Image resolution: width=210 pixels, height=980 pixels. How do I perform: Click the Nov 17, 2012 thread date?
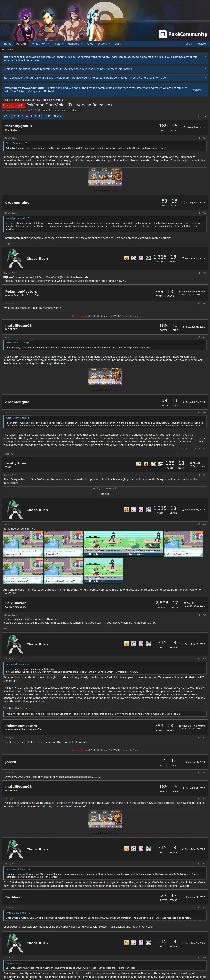point(29,110)
